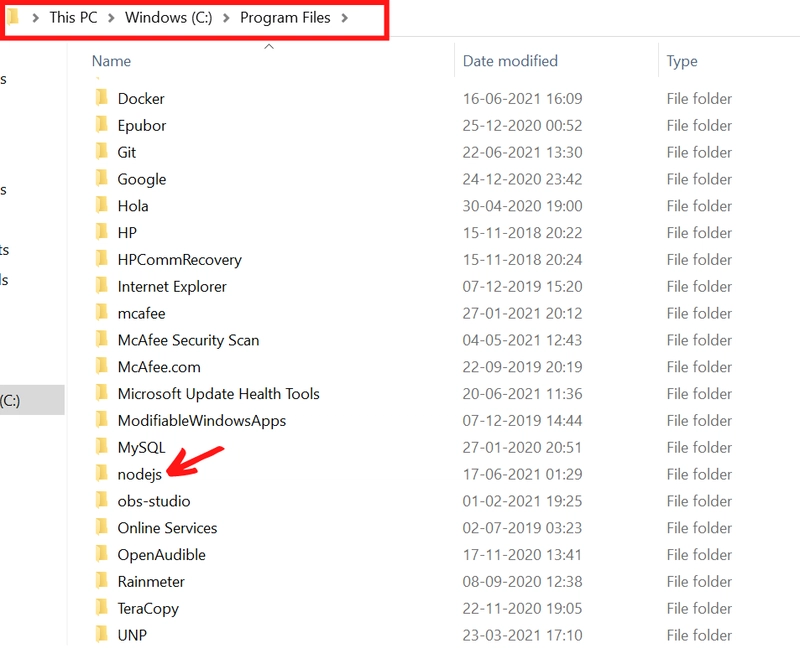Click the Online Services folder name
The height and width of the screenshot is (659, 800).
[167, 528]
